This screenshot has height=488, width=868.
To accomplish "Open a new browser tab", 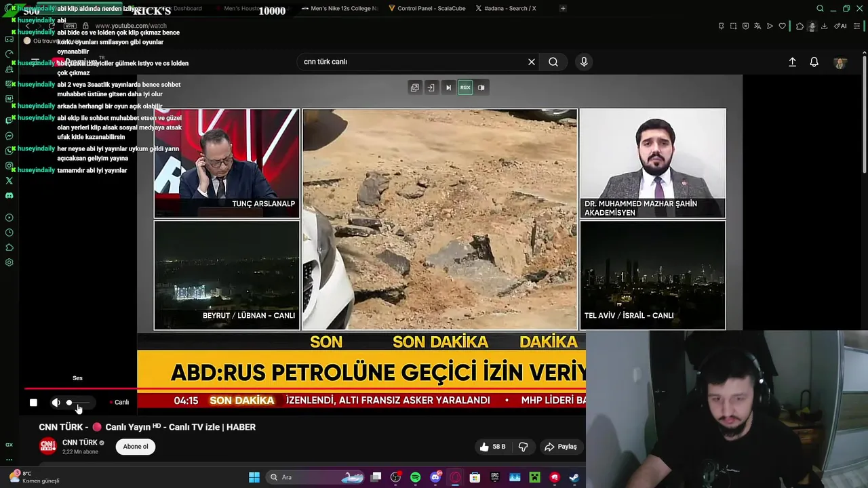I will (x=563, y=8).
